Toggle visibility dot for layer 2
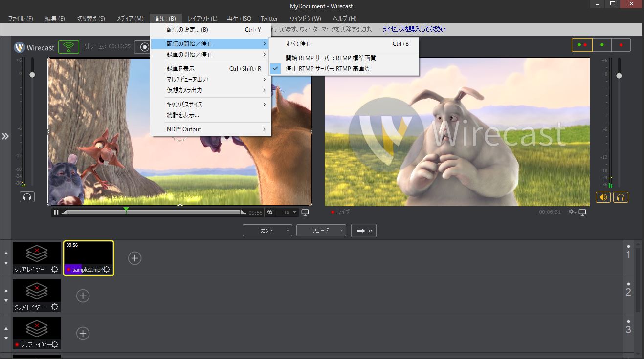 pyautogui.click(x=629, y=283)
